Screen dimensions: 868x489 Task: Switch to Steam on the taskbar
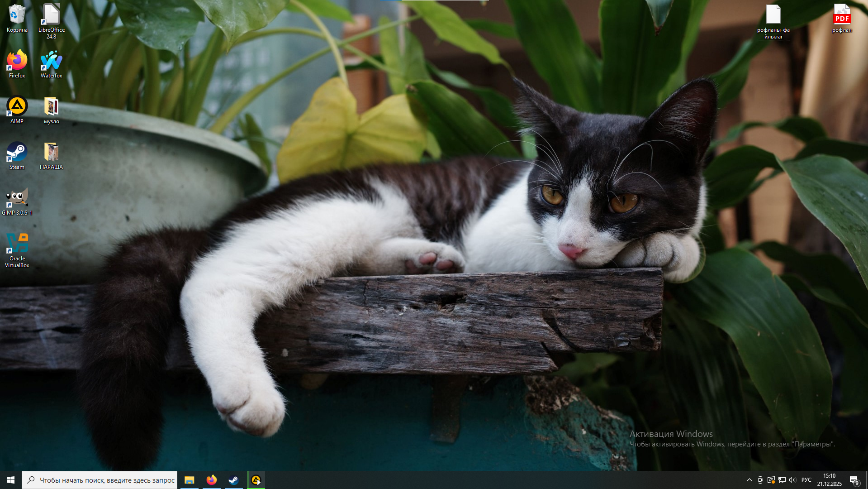233,480
